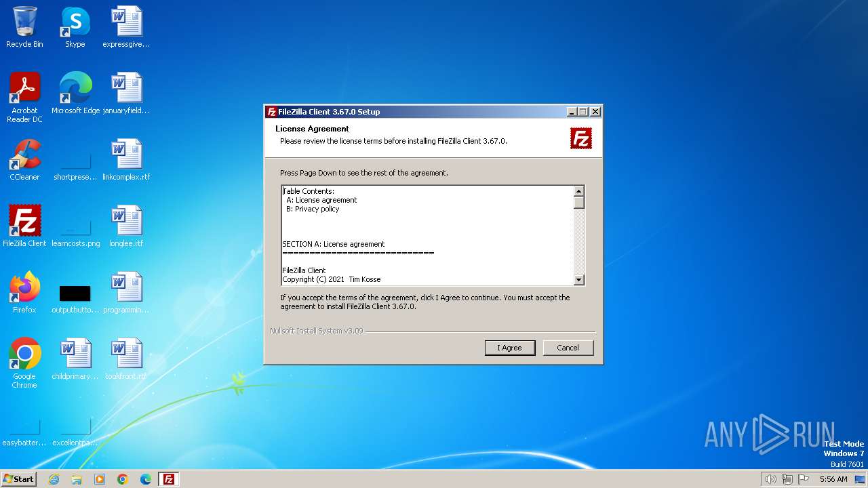Screen dimensions: 868x488
Task: Click I Agree to accept license
Action: (x=510, y=348)
